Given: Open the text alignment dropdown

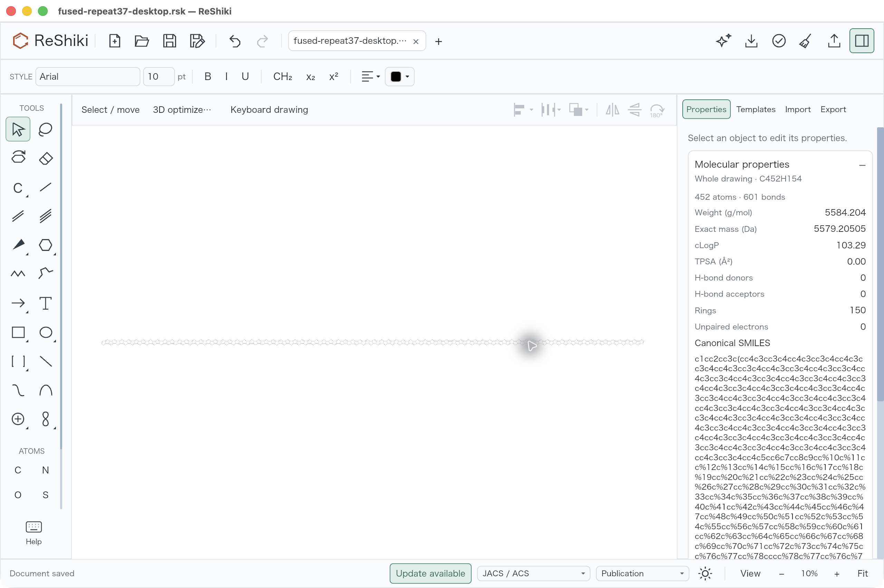Looking at the screenshot, I should [x=370, y=77].
